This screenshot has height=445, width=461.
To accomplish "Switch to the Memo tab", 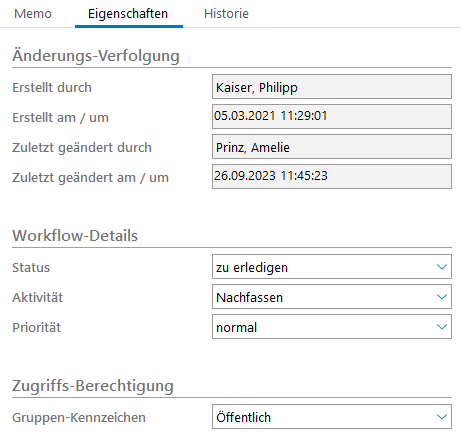I will coord(33,14).
